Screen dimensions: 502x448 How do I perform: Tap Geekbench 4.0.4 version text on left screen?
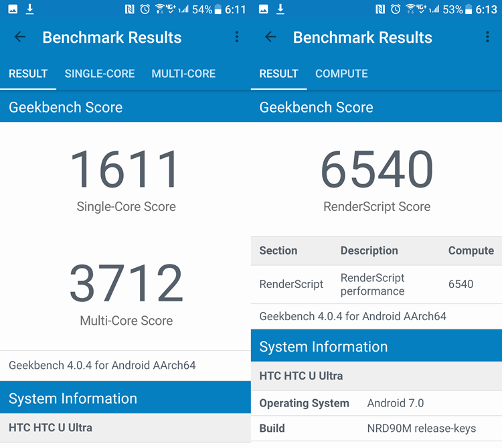(102, 366)
